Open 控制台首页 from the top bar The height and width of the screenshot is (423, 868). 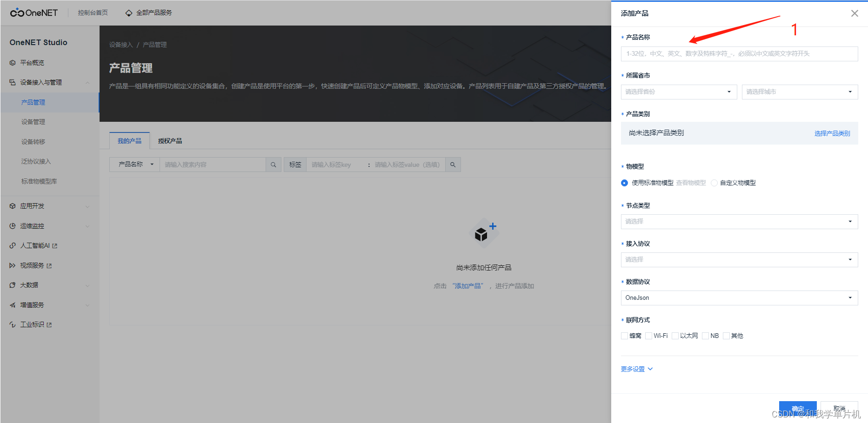[93, 13]
